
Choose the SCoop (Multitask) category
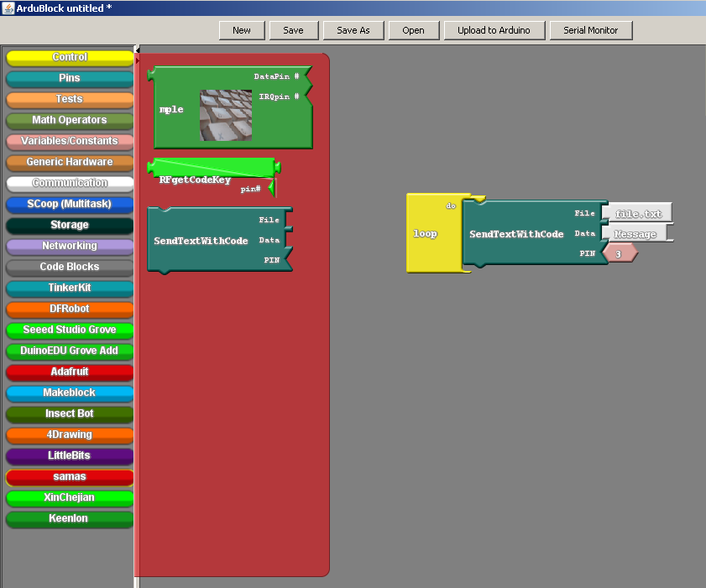pyautogui.click(x=70, y=204)
